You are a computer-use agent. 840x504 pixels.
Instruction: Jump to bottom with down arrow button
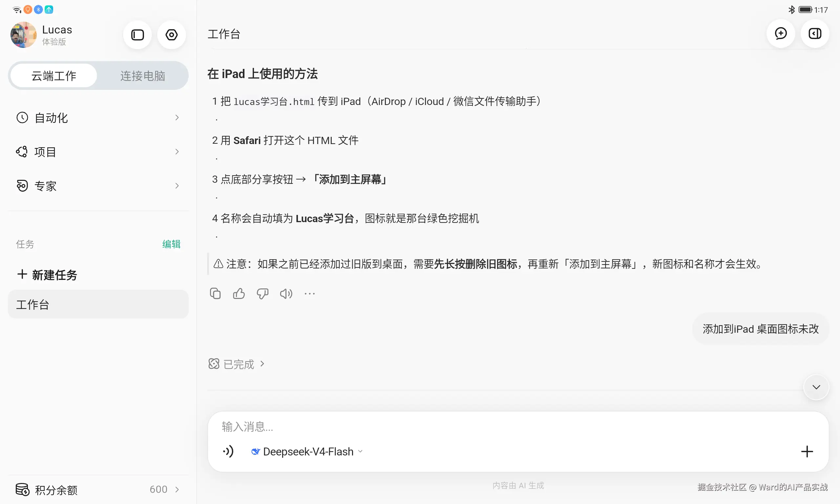click(x=816, y=387)
